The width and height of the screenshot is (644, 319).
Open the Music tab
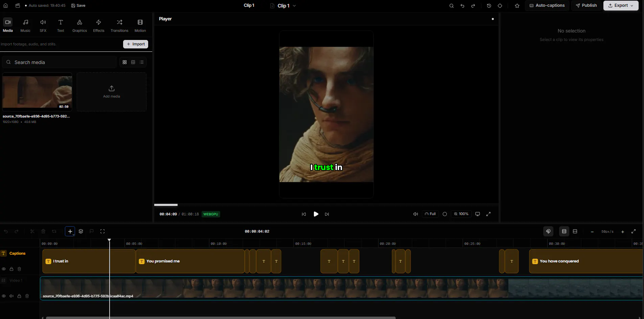click(25, 25)
